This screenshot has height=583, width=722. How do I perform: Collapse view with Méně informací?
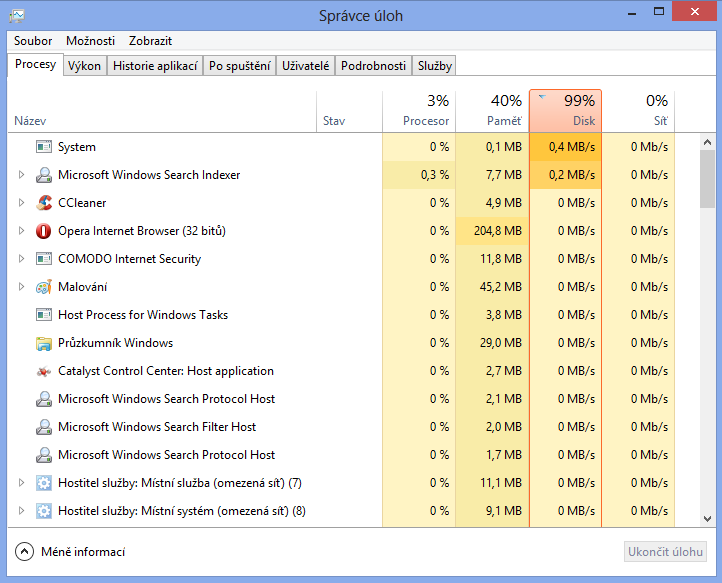70,552
